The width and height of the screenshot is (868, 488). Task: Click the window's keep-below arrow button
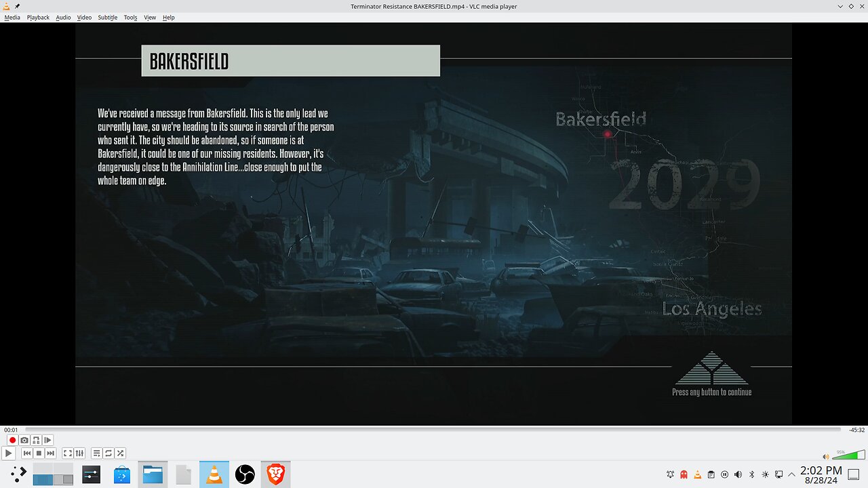point(840,6)
